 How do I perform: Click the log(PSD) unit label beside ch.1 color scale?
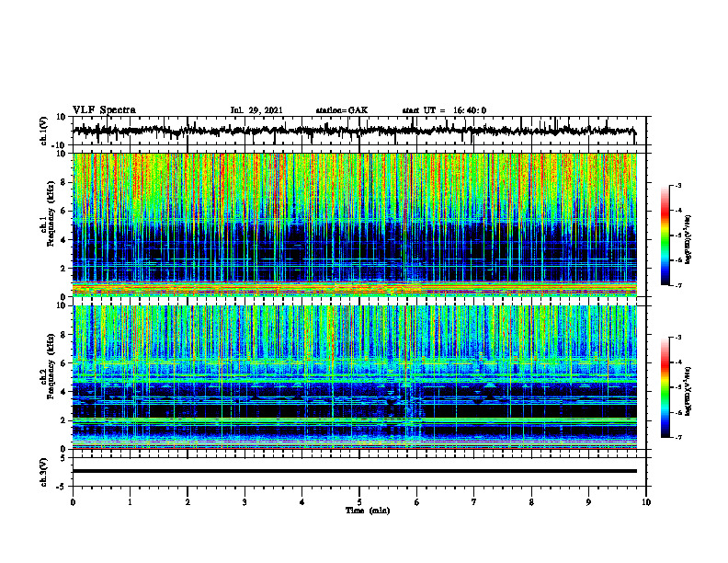pyautogui.click(x=688, y=240)
